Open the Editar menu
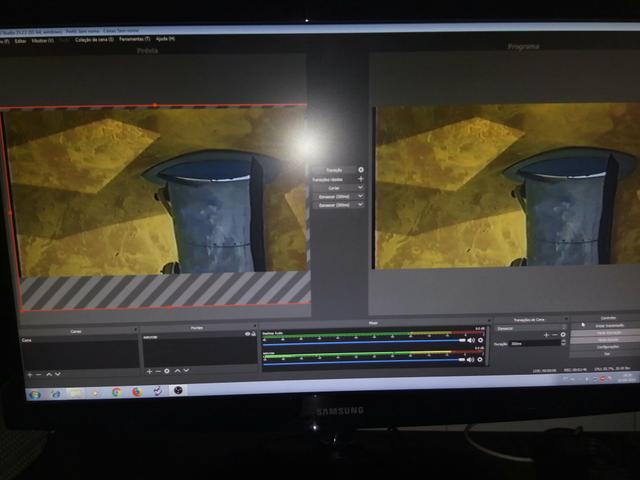The width and height of the screenshot is (640, 480). tap(20, 41)
